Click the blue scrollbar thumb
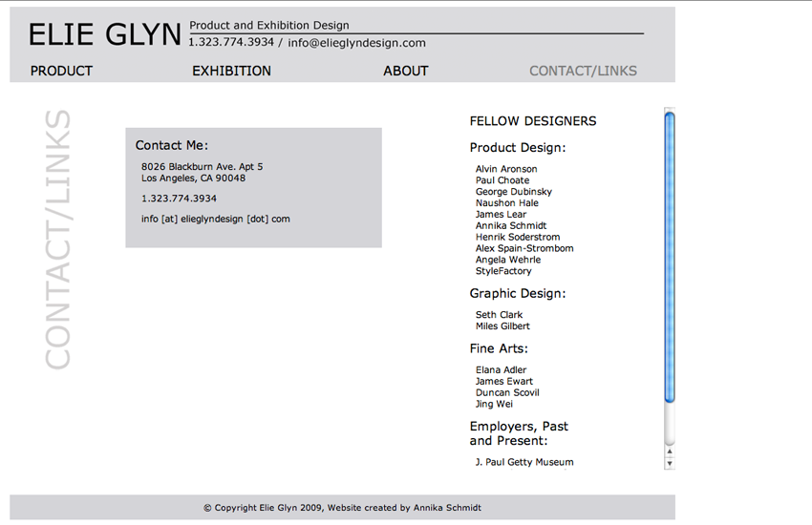Viewport: 812px width, 525px height. click(x=670, y=256)
